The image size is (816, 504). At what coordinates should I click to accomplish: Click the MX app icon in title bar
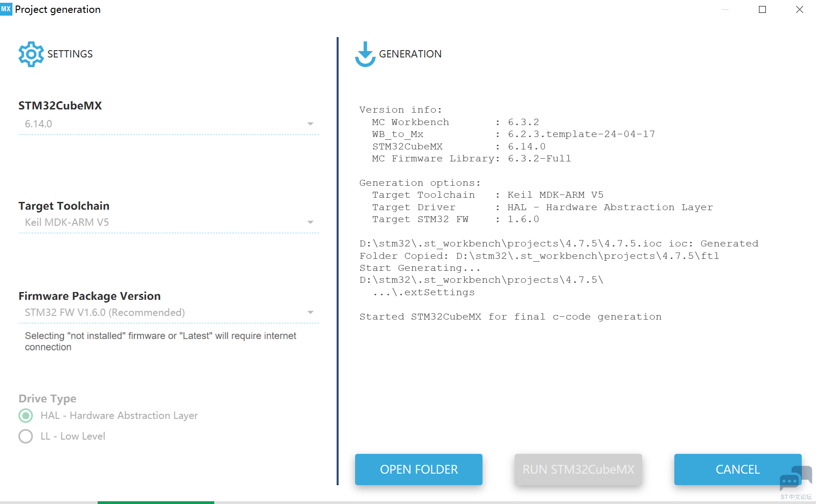tap(6, 9)
